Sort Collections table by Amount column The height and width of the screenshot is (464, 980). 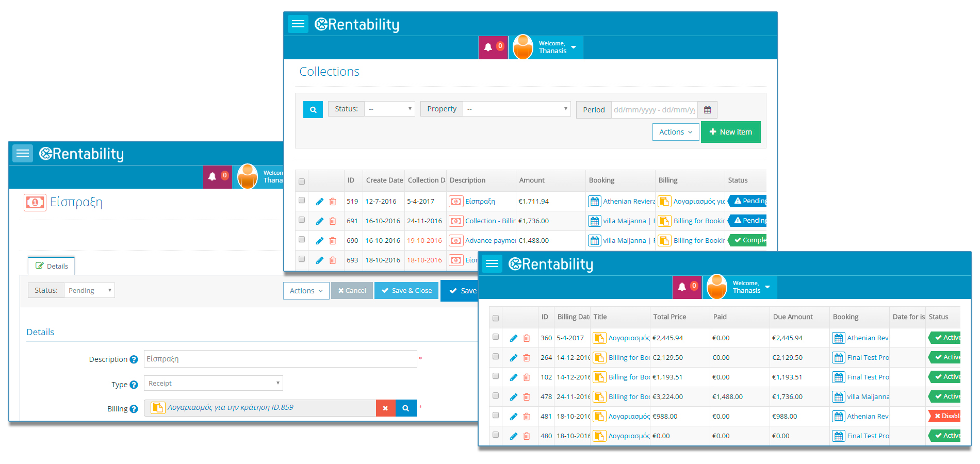pos(532,180)
